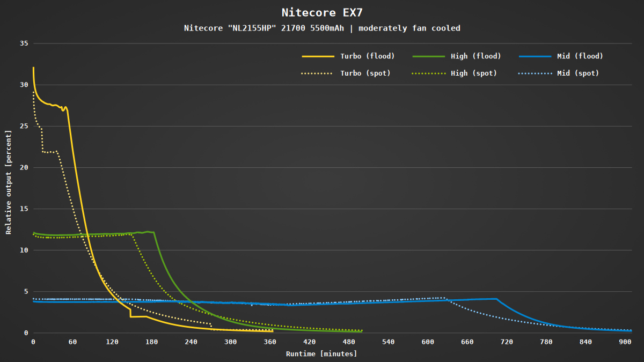Hide the Mid (spot) series label
The width and height of the screenshot is (644, 362).
pos(577,73)
